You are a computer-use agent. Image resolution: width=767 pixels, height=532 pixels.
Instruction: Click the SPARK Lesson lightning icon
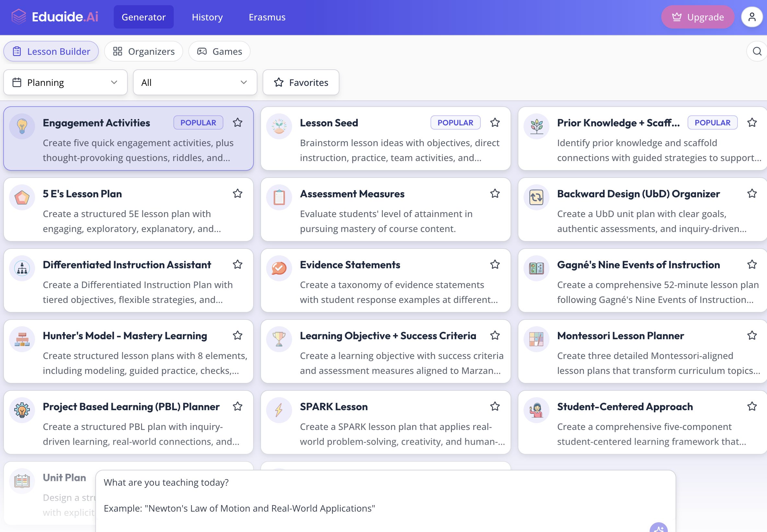tap(279, 410)
